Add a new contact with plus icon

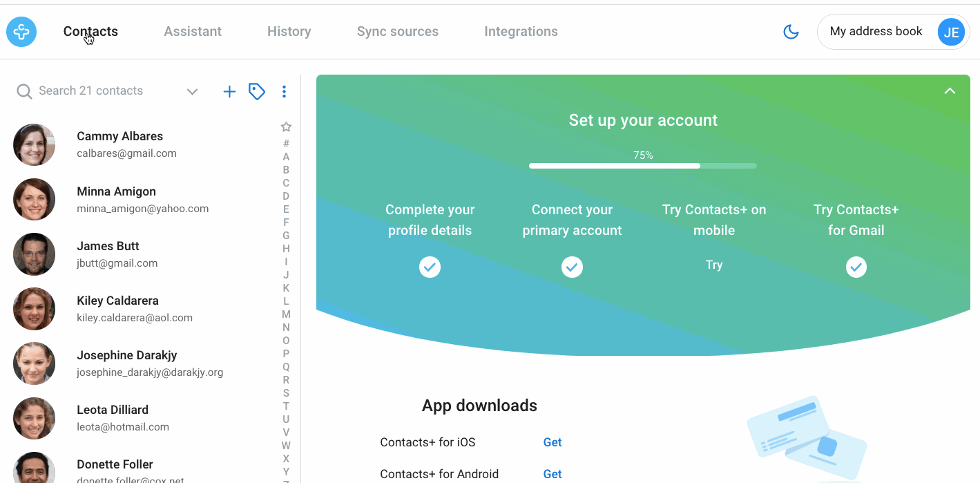[229, 91]
